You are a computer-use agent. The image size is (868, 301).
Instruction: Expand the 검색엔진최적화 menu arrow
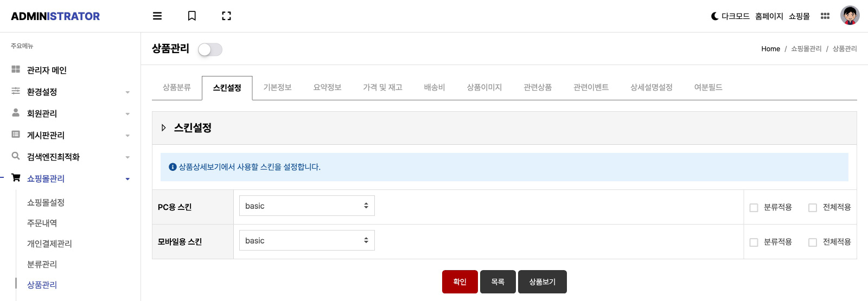tap(127, 157)
